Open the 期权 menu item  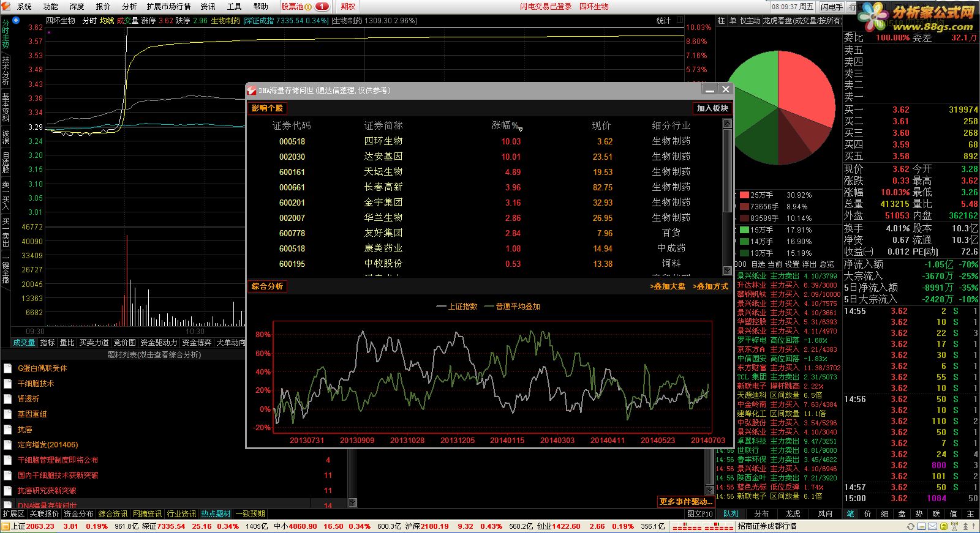pyautogui.click(x=348, y=6)
